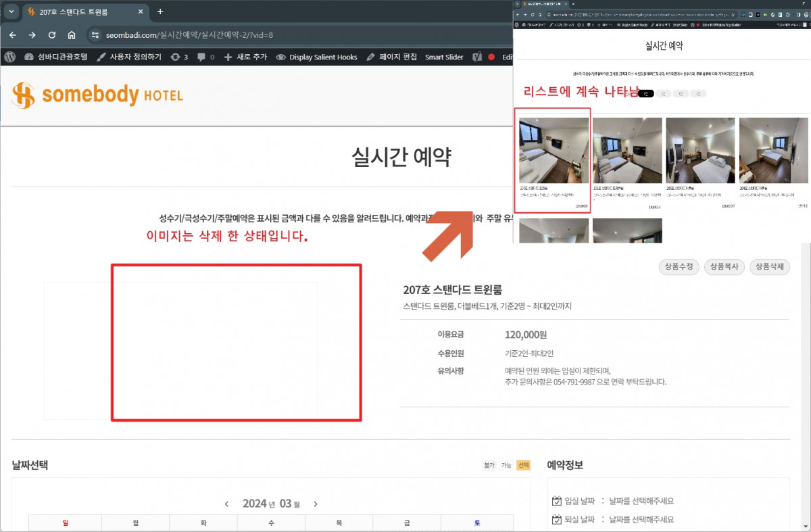Open third room thumbnail in inset list

[x=700, y=151]
